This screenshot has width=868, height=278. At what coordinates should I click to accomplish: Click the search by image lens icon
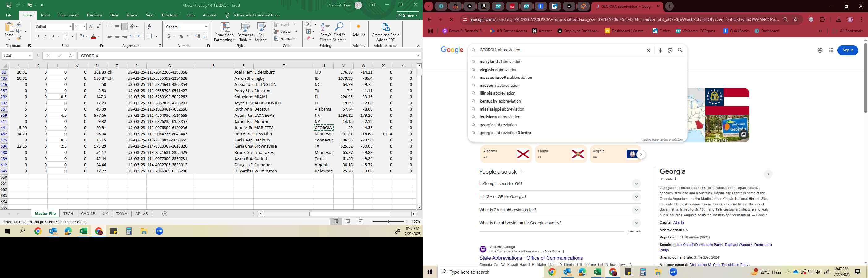[670, 50]
